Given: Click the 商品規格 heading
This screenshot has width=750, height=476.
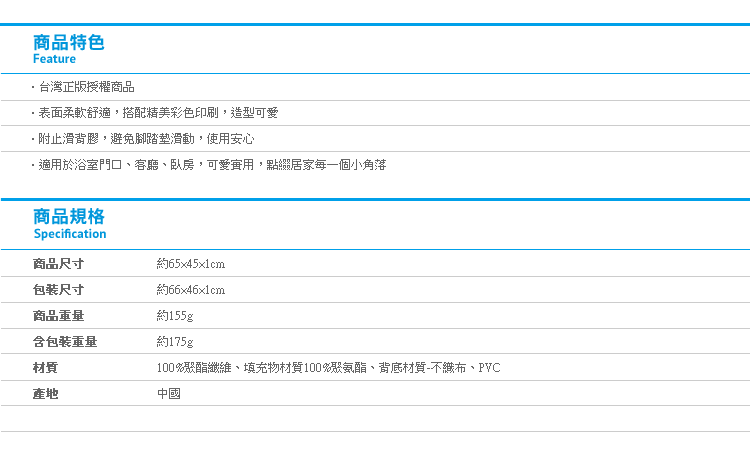Looking at the screenshot, I should 68,216.
